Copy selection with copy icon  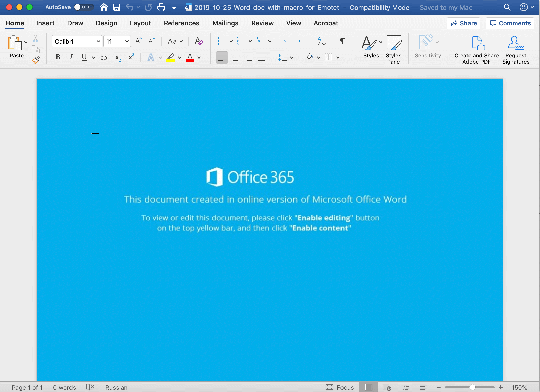tap(36, 49)
